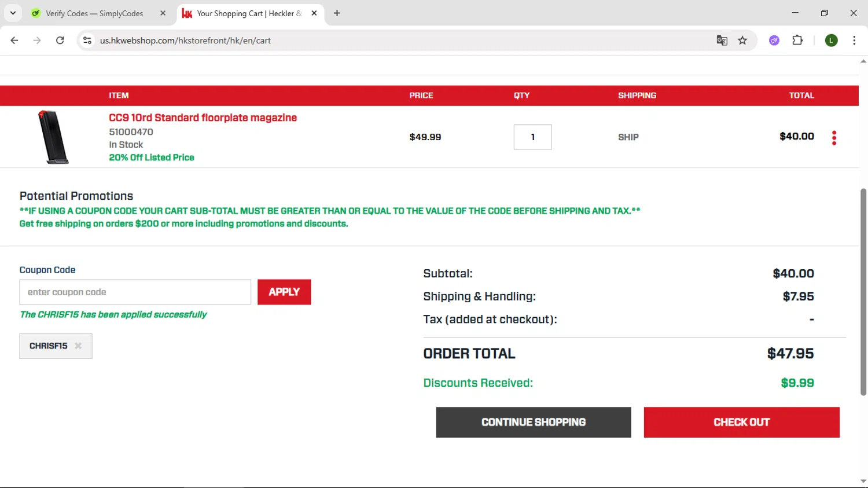Screen dimensions: 868x488
Task: Minimize the Chrome window
Action: coord(795,13)
